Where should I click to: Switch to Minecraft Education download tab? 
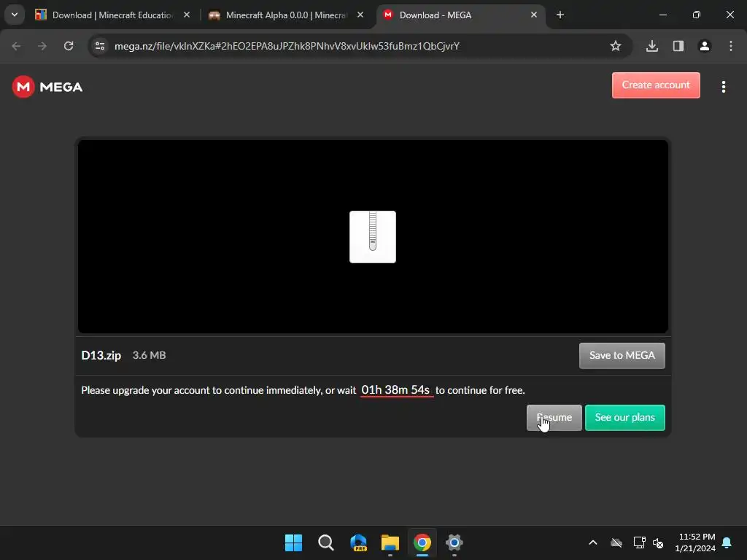tap(112, 15)
